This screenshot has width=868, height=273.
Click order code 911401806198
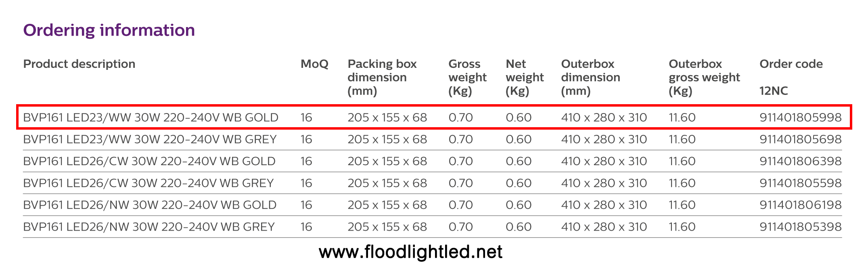[x=801, y=205]
